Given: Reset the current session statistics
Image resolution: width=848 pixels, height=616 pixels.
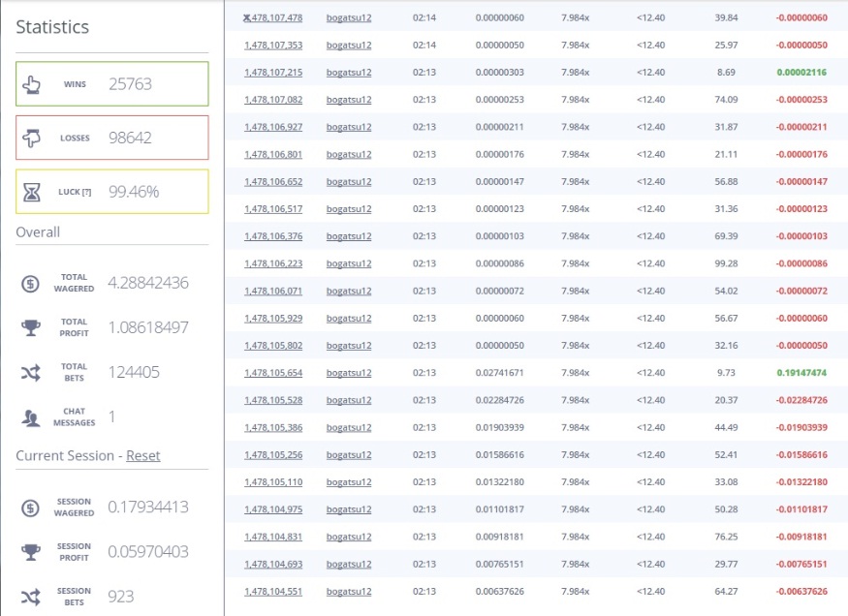Looking at the screenshot, I should (143, 455).
